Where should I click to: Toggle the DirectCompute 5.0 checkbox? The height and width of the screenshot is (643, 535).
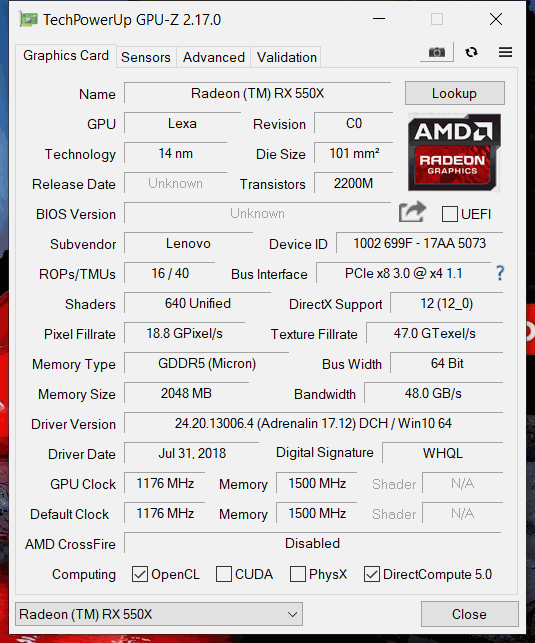point(371,574)
